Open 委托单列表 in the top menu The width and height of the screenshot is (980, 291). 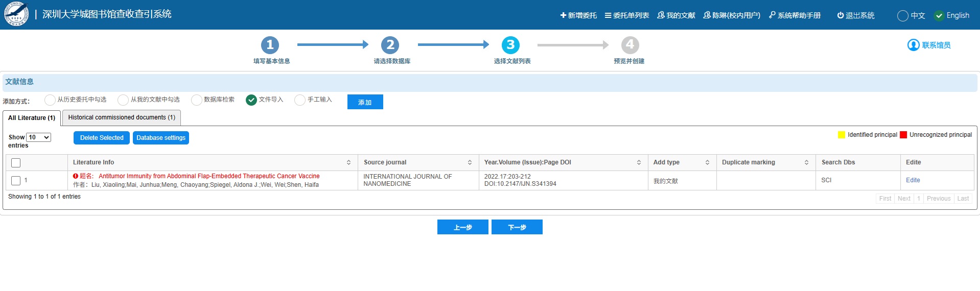tap(627, 15)
